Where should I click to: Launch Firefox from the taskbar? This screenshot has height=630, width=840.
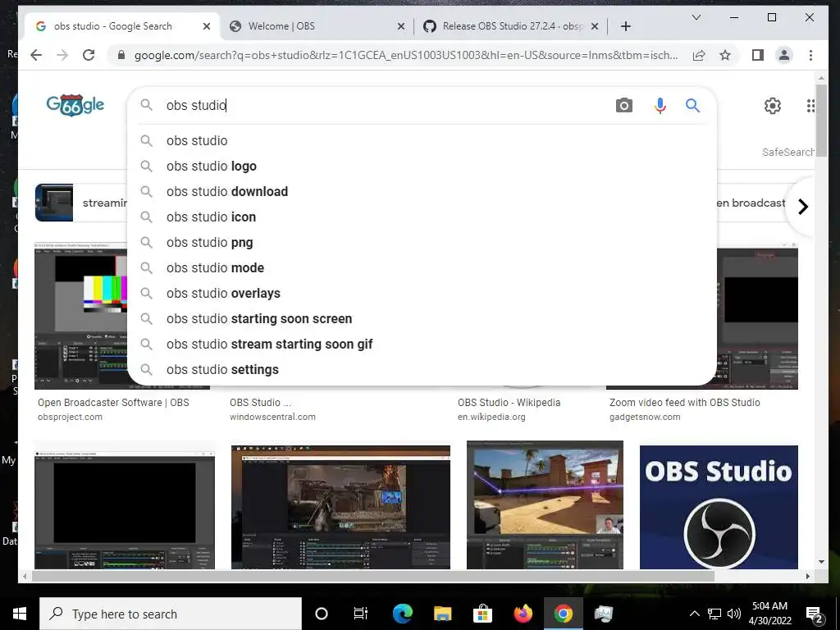(523, 614)
